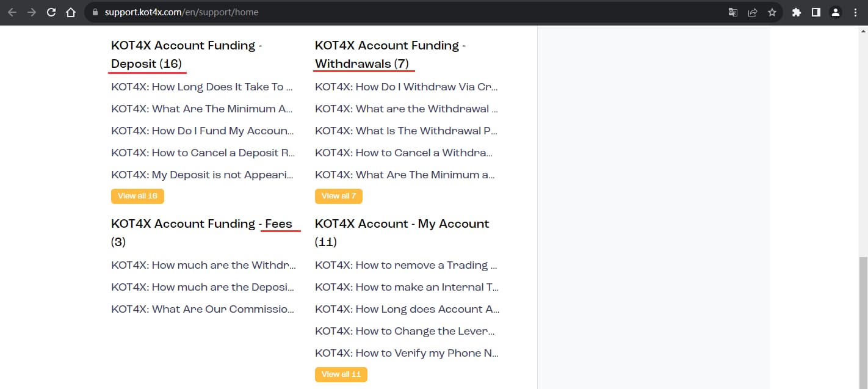
Task: Go back with the browser back arrow
Action: 12,12
